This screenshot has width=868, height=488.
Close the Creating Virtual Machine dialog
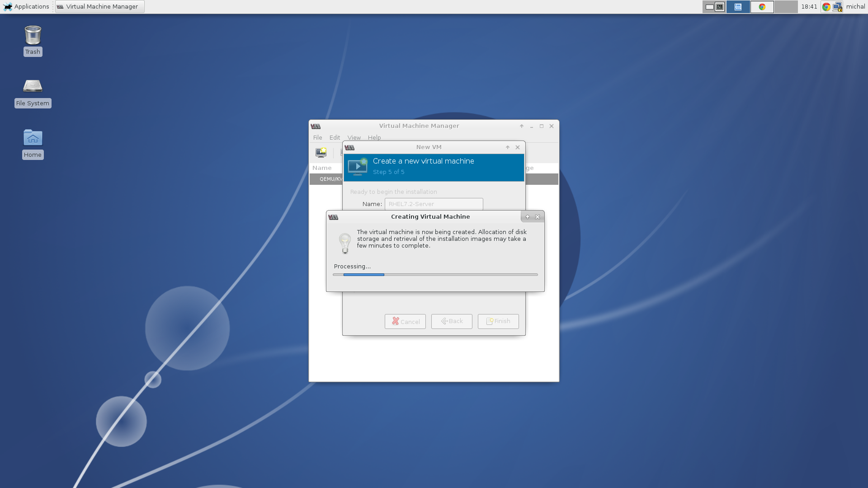pos(538,217)
